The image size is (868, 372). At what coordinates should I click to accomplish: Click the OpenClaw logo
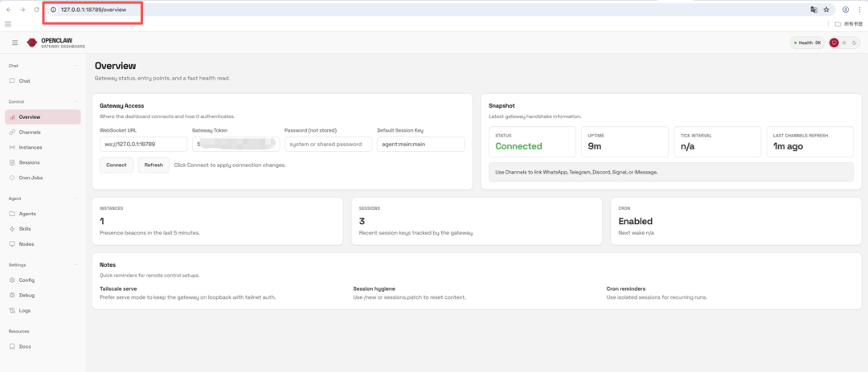(x=32, y=43)
